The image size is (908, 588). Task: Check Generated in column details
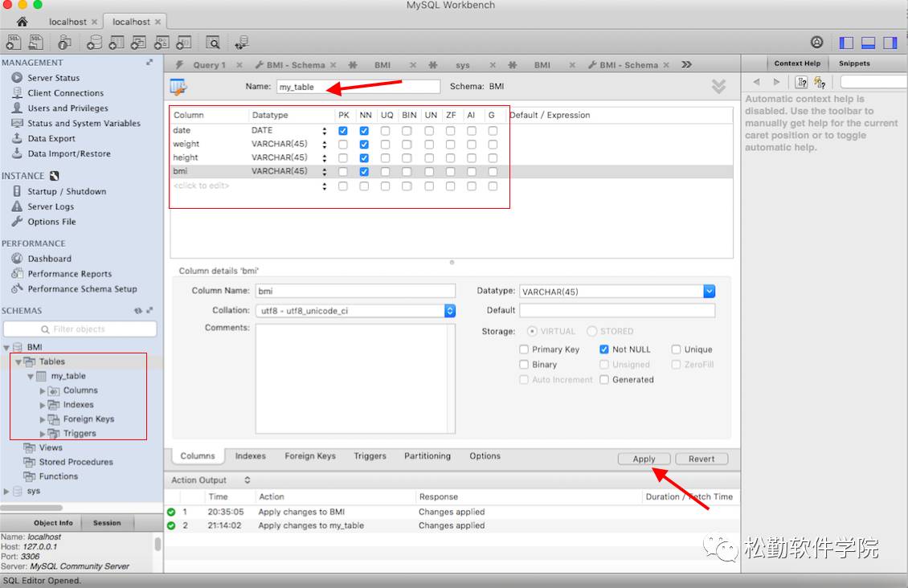coord(604,380)
